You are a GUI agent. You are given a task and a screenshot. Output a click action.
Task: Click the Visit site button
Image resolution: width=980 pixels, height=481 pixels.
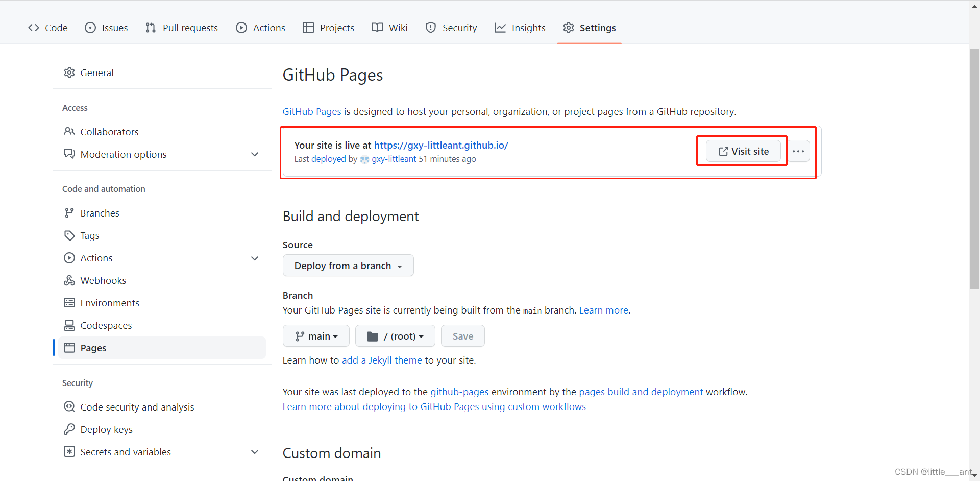pos(743,151)
